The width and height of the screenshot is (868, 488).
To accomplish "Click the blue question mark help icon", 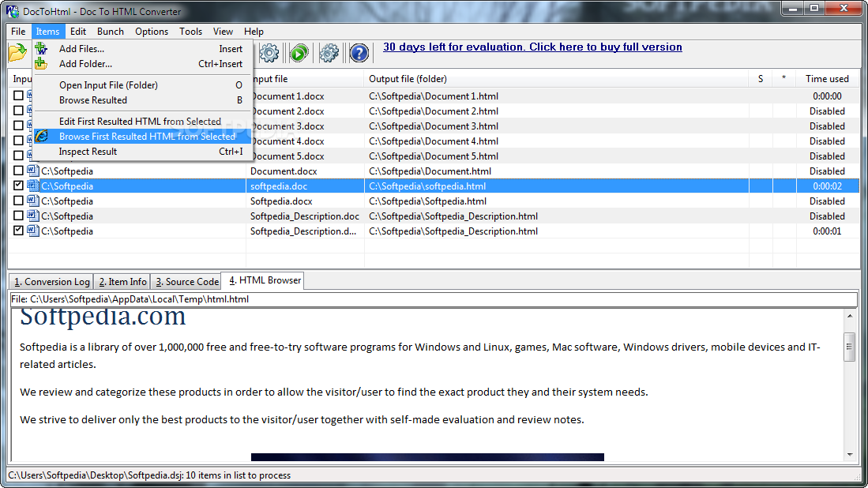I will pos(359,54).
